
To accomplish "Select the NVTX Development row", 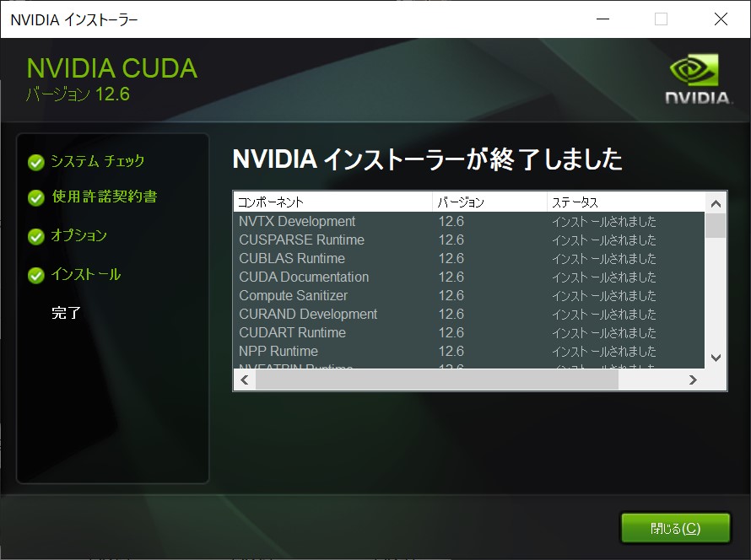I will (x=469, y=221).
